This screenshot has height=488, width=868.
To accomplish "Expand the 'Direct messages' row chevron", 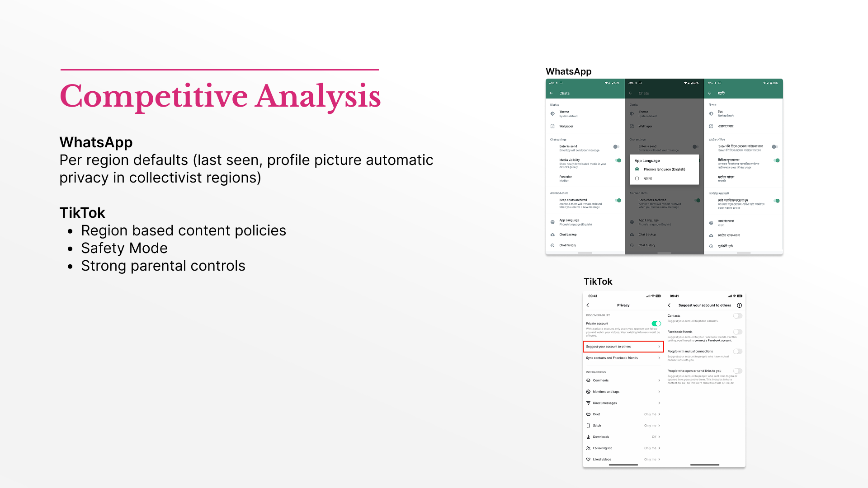I will [659, 403].
